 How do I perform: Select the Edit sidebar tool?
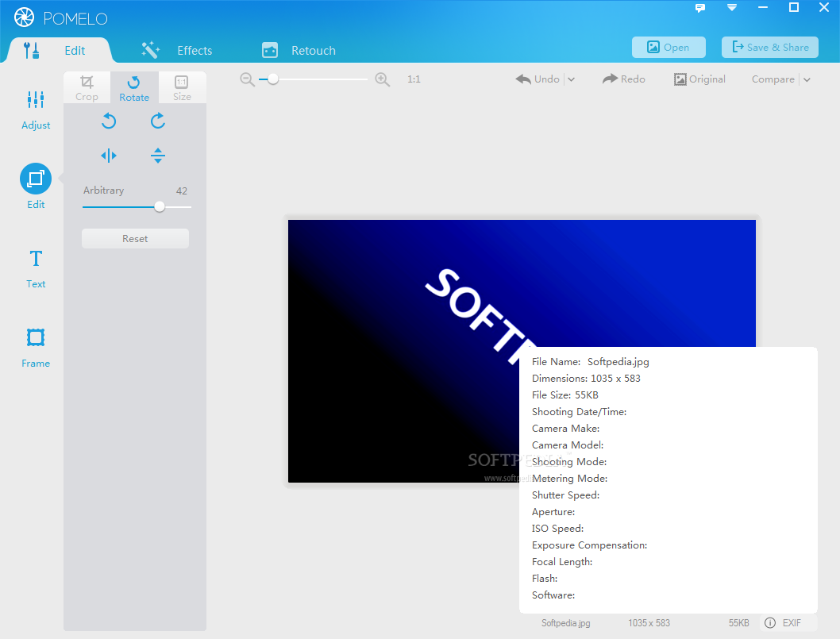point(36,187)
